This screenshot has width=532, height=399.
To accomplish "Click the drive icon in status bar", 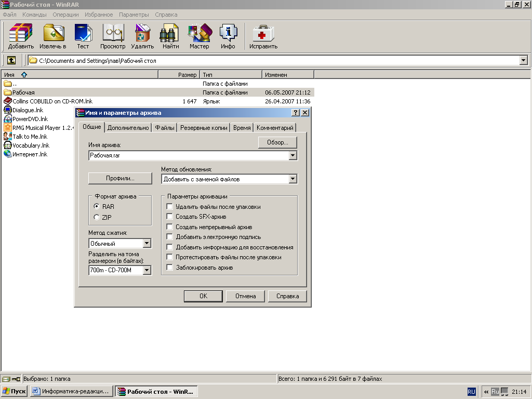I will 6,379.
